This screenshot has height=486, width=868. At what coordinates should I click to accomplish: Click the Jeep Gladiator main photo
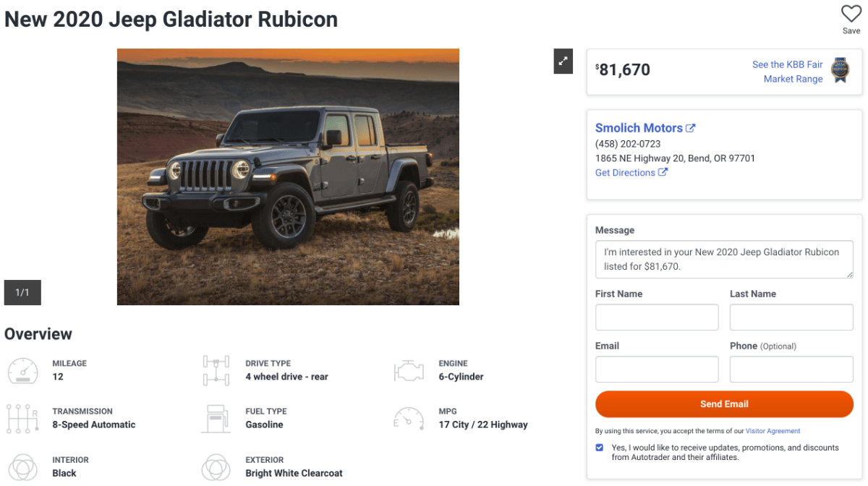[x=288, y=176]
